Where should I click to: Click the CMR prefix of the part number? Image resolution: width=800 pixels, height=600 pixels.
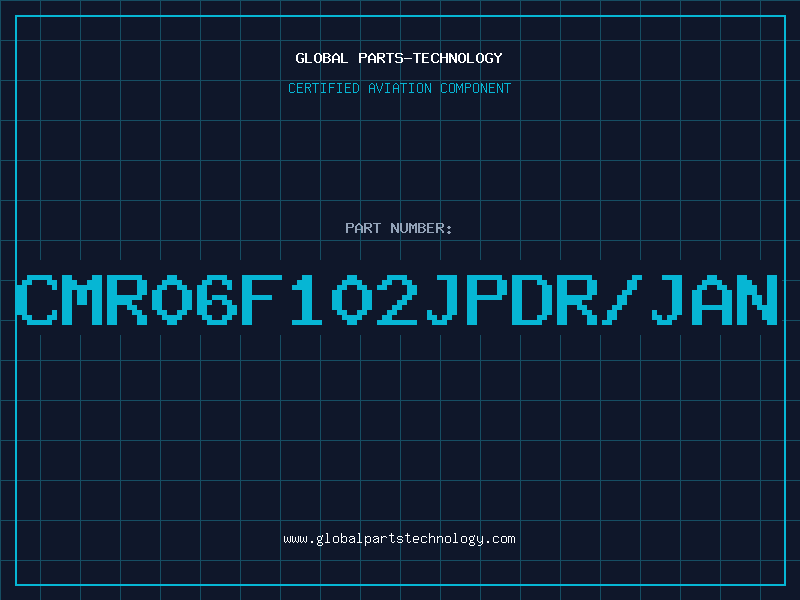tap(82, 299)
